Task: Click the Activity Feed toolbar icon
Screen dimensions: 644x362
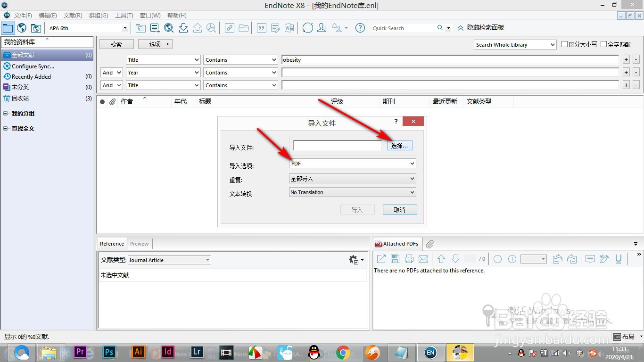Action: (337, 28)
